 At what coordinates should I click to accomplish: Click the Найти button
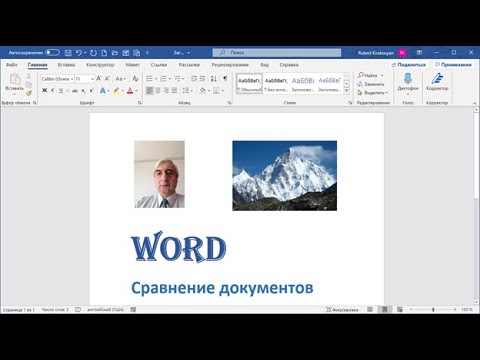(368, 75)
